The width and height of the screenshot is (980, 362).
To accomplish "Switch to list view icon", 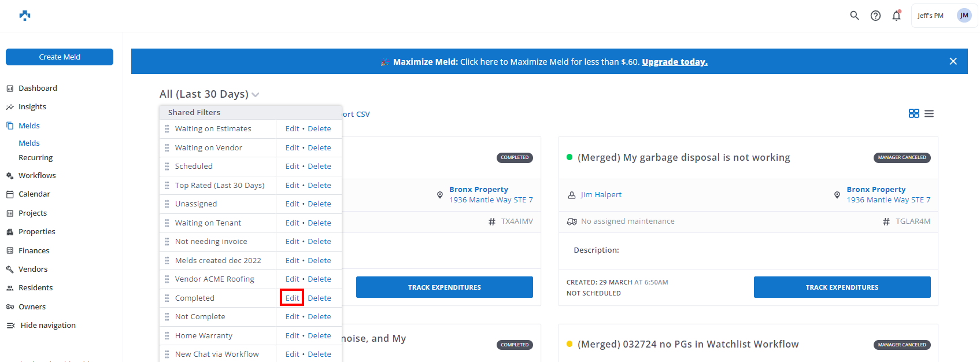I will click(929, 113).
